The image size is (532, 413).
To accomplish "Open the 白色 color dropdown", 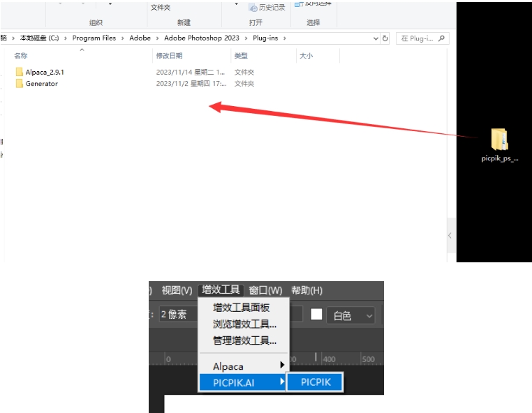I will [350, 316].
